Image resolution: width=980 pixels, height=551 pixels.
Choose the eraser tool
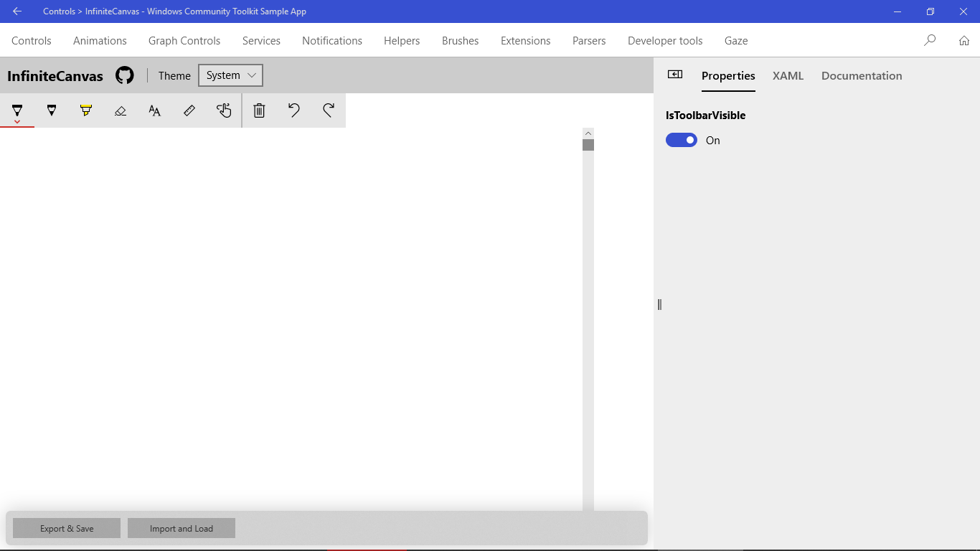(x=121, y=110)
